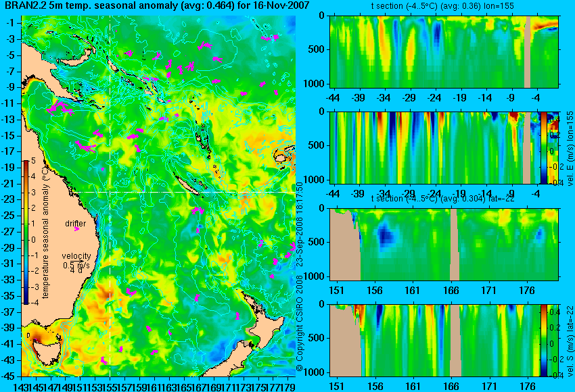Click the '166' label under the lat=-22 temperature section
Screen dimensions: 575x392
tap(451, 291)
